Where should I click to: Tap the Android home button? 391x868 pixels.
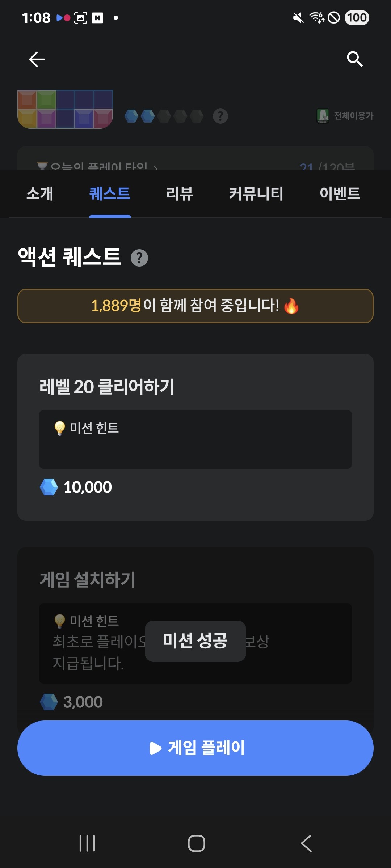(197, 843)
